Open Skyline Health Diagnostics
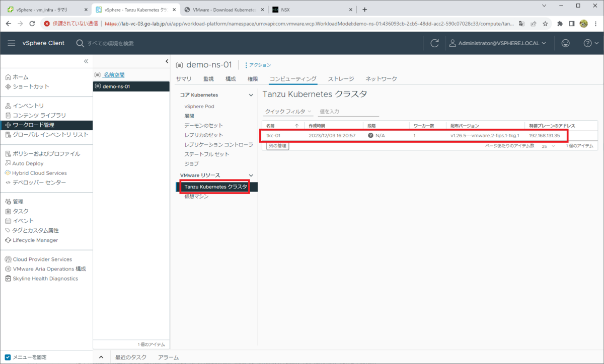604x364 pixels. click(x=41, y=279)
